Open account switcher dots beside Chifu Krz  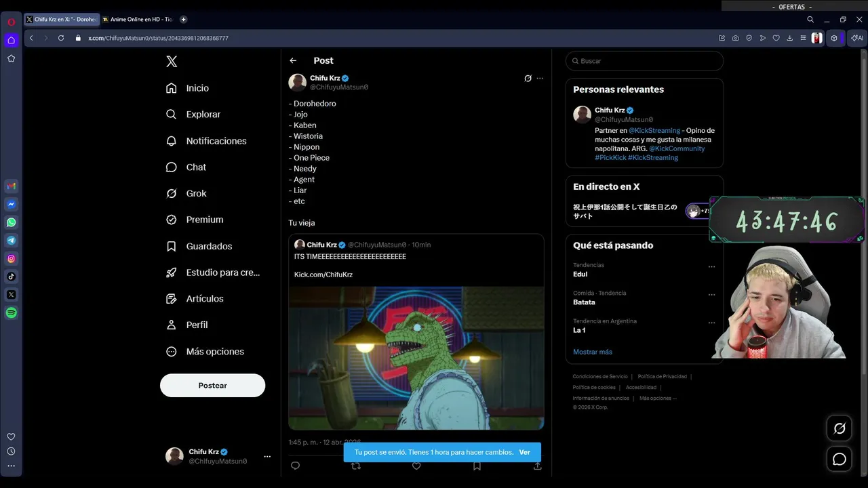(267, 456)
